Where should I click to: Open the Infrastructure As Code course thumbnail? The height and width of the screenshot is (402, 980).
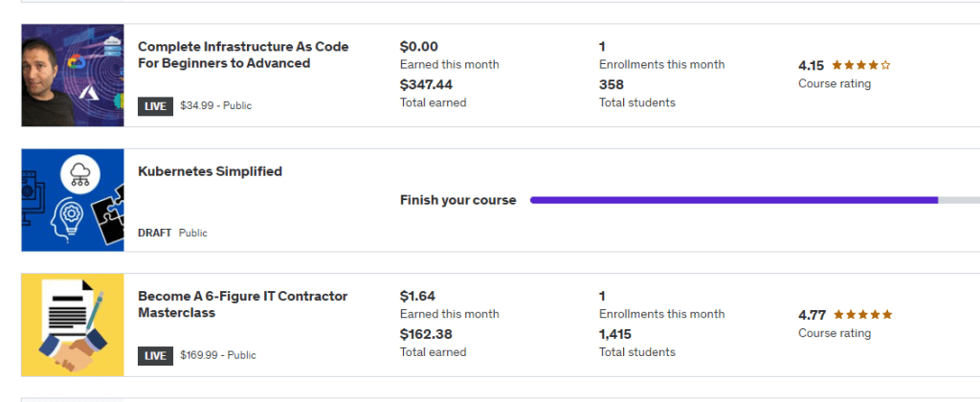73,75
